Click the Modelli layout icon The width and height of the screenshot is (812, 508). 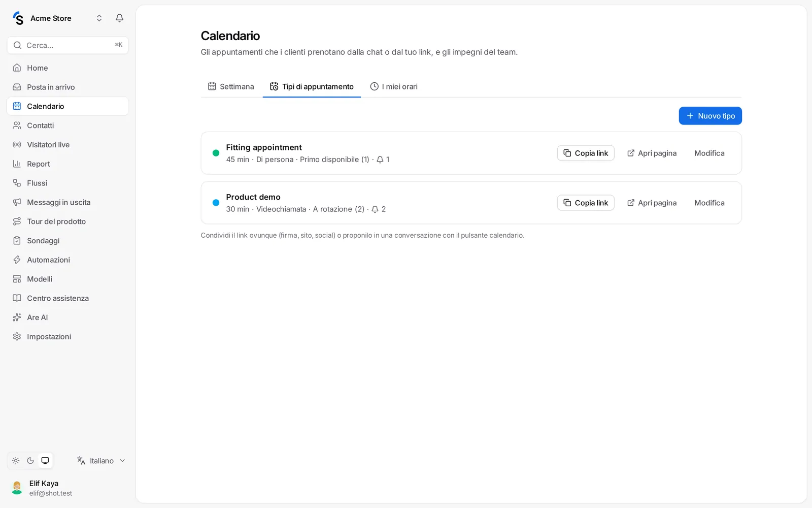[17, 279]
